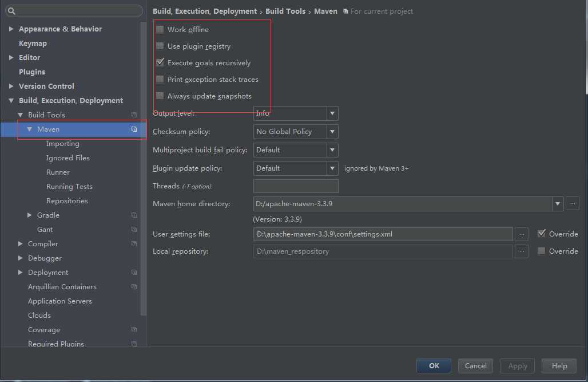
Task: Click project-level icon beside Build Tools
Action: (134, 115)
